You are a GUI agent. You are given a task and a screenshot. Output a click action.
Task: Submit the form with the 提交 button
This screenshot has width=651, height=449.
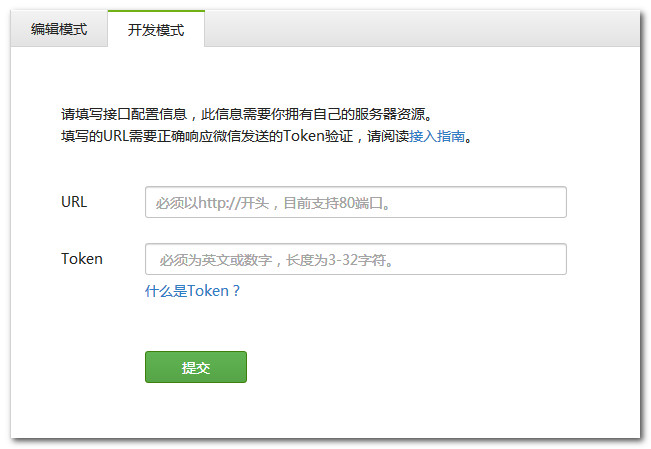(x=196, y=367)
